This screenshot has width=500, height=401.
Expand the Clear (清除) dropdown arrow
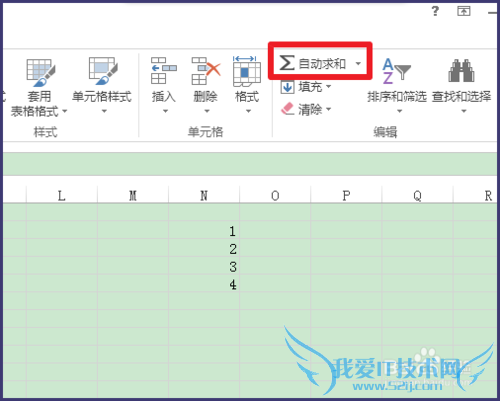329,109
